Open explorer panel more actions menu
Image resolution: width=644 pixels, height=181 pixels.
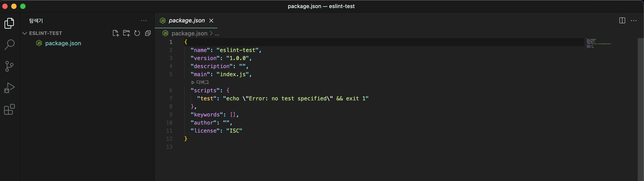(x=144, y=21)
